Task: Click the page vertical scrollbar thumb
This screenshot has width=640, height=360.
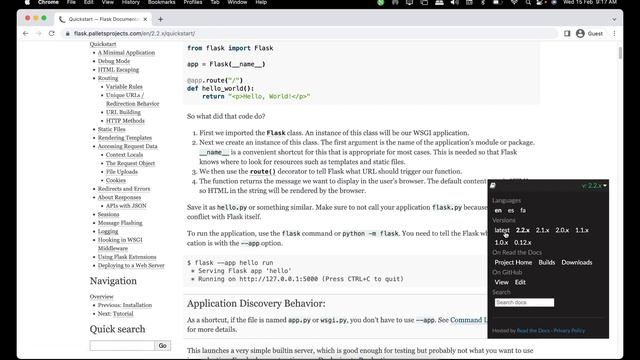Action: pos(620,53)
